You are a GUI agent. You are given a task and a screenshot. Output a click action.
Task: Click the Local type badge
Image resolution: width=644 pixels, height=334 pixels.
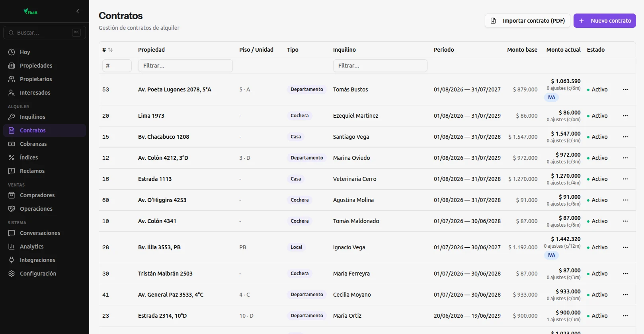pos(297,247)
